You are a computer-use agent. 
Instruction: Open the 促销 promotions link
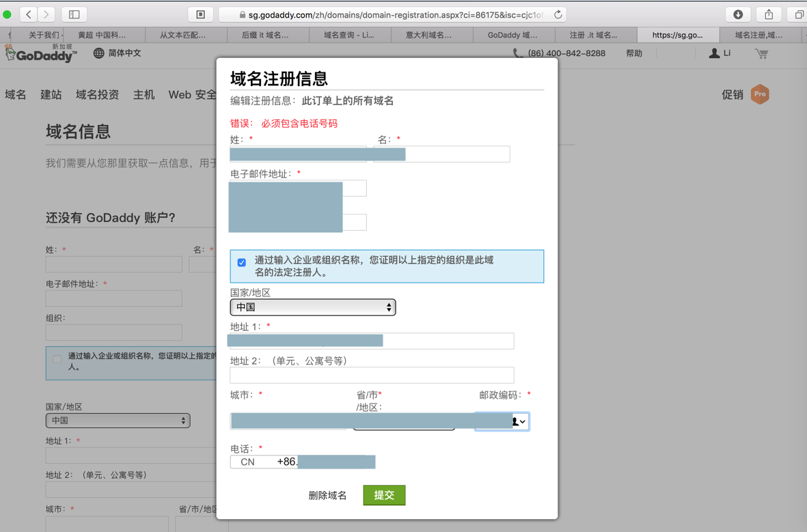coord(733,95)
